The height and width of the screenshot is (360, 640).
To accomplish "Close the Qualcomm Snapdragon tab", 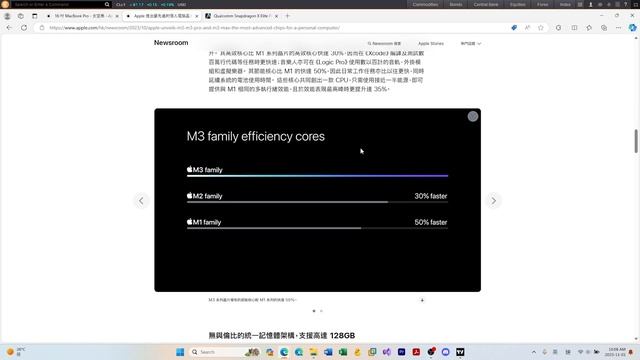I will [x=276, y=16].
